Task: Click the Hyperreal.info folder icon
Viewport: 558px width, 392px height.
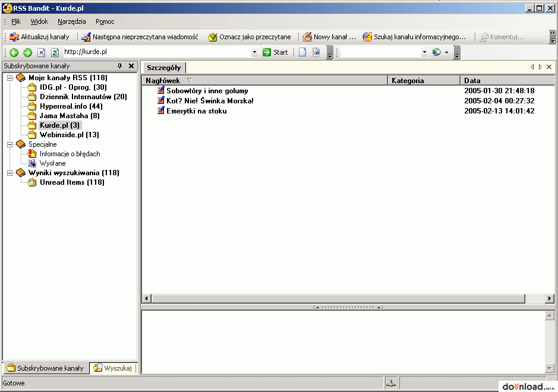Action: coord(32,106)
